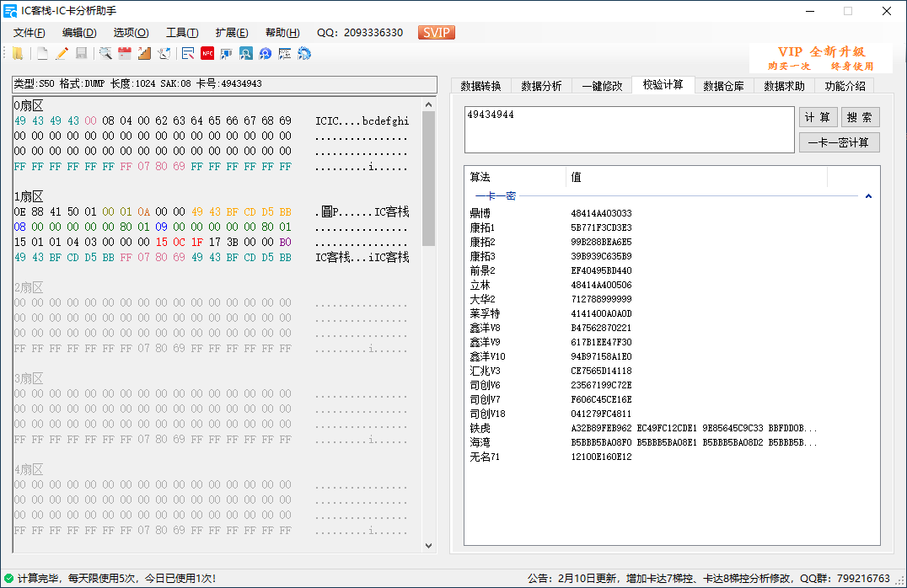Open the 功能介绍 tab
This screenshot has height=588, width=907.
[845, 86]
